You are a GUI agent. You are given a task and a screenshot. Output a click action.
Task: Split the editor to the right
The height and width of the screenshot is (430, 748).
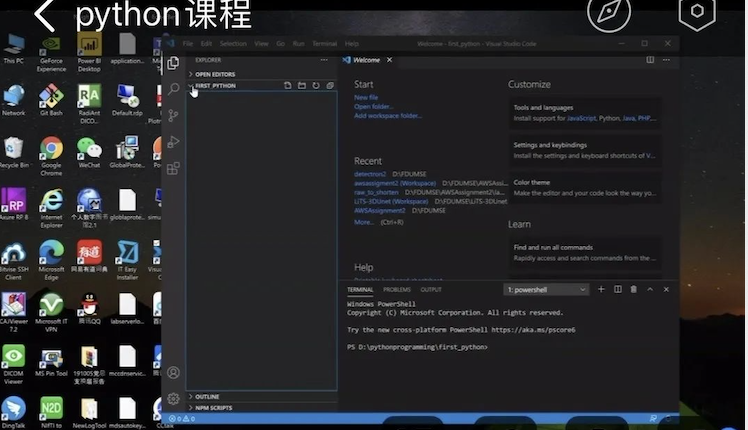pos(650,60)
